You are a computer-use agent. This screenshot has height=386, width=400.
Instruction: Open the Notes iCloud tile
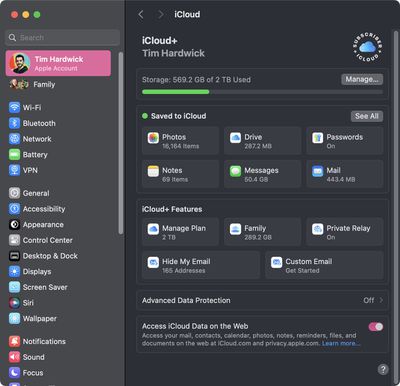180,174
